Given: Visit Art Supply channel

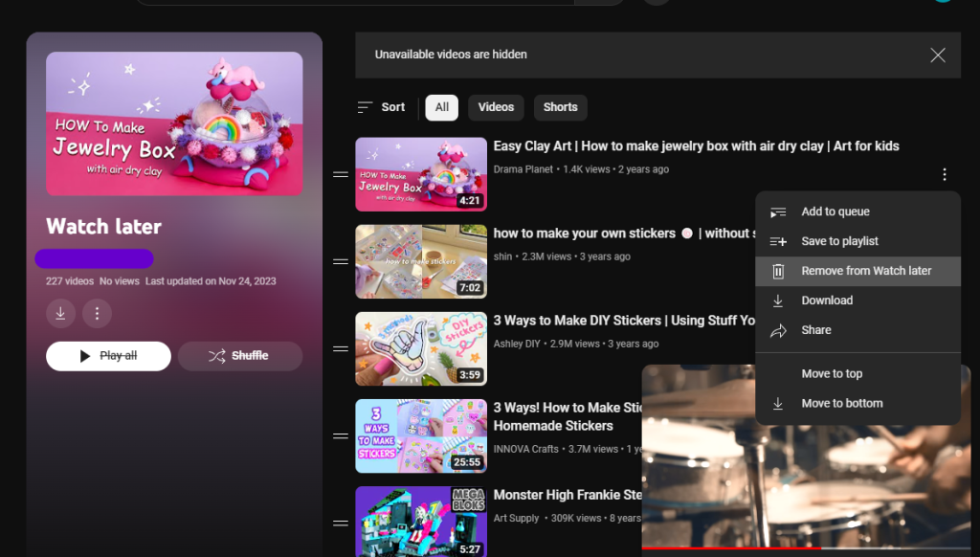Looking at the screenshot, I should point(516,519).
